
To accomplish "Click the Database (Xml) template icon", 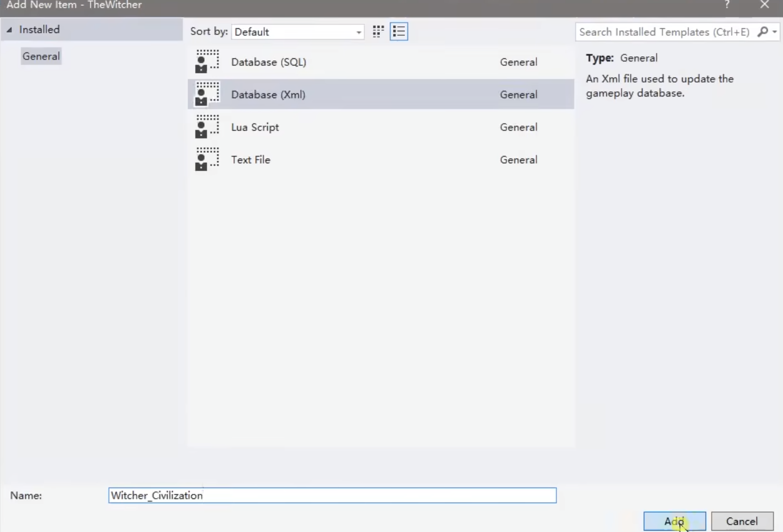I will point(207,95).
